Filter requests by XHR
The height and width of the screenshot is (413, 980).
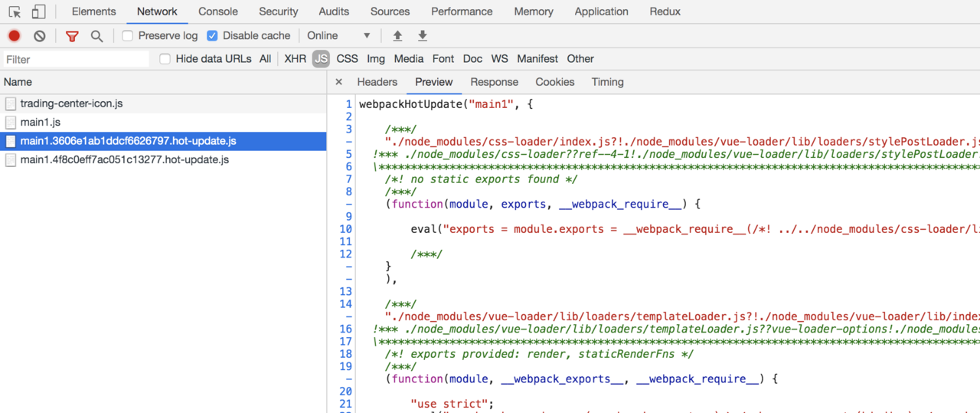coord(295,59)
